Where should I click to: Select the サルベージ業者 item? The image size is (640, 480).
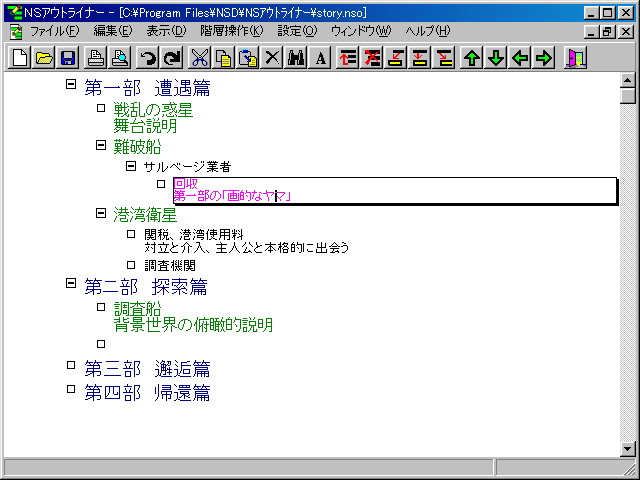click(187, 167)
